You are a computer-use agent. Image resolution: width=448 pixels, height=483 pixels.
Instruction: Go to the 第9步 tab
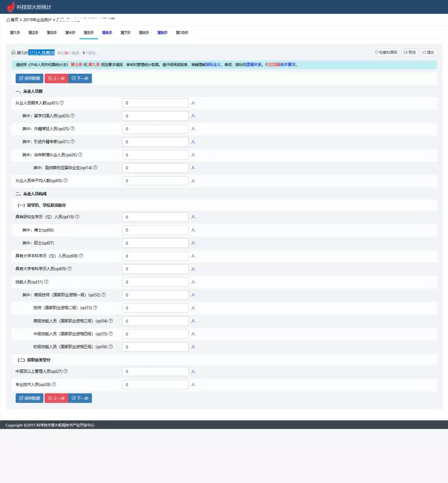162,33
